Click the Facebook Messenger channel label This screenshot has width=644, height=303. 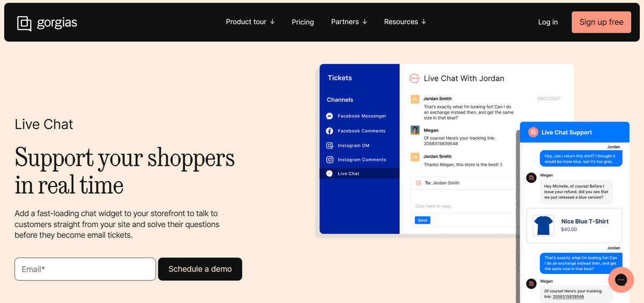point(362,116)
